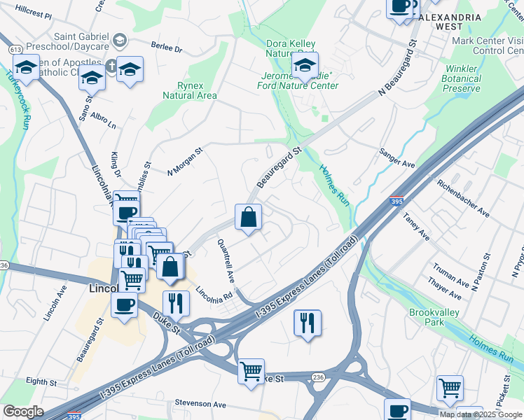Select the Dora Kelley Nature Park label
The height and width of the screenshot is (420, 524).
291,48
